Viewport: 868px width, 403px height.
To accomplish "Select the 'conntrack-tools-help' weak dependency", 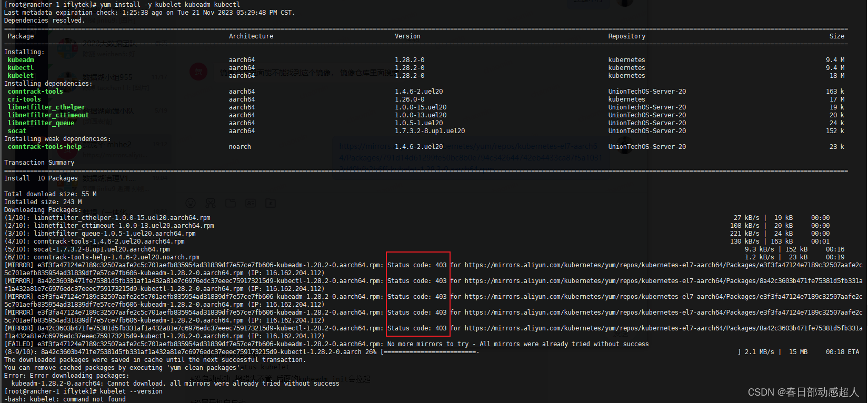I will coord(45,146).
